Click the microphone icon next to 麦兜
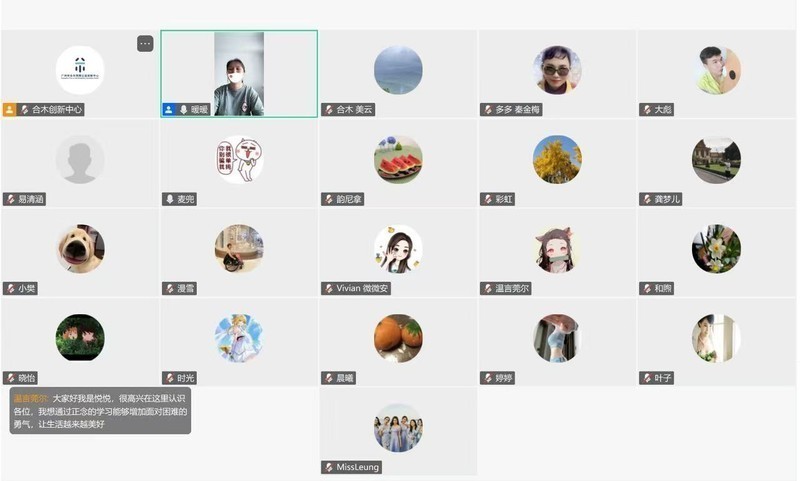The height and width of the screenshot is (481, 800). pyautogui.click(x=170, y=199)
